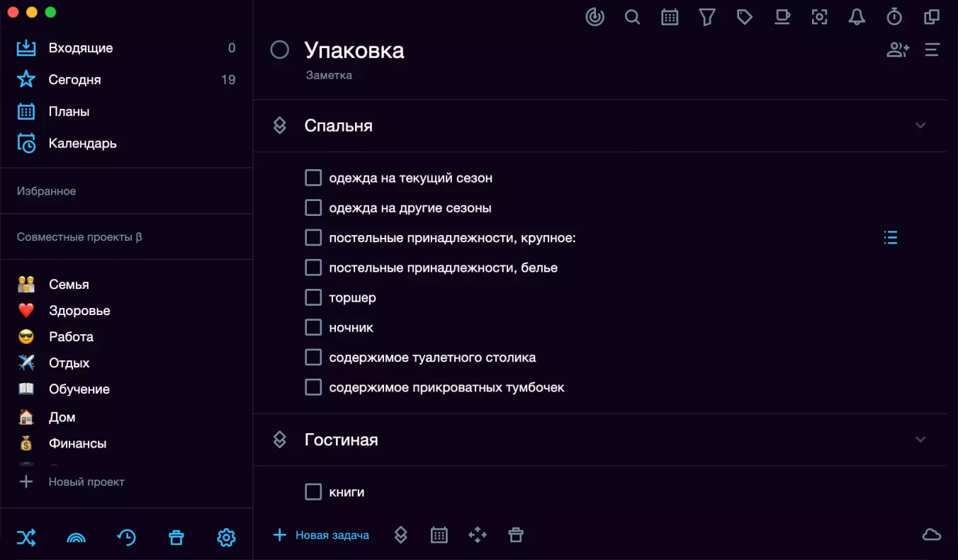The height and width of the screenshot is (560, 958).
Task: Mark the Упаковка task circle complete
Action: (x=280, y=50)
